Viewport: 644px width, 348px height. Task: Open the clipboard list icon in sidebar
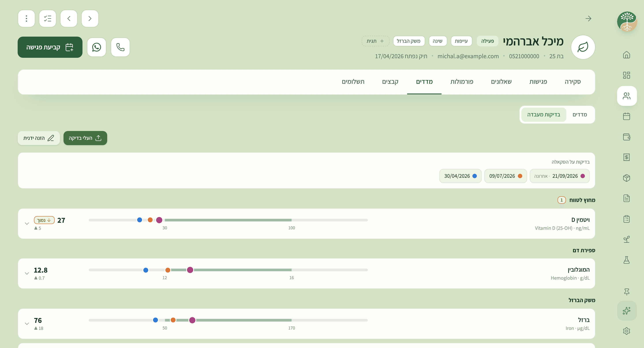(627, 219)
